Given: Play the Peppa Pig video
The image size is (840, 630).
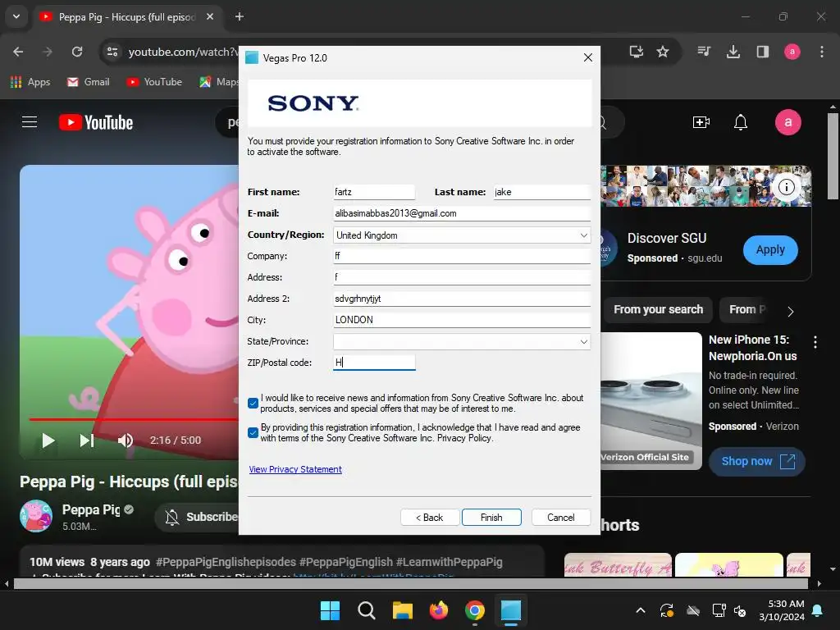Looking at the screenshot, I should click(x=48, y=441).
